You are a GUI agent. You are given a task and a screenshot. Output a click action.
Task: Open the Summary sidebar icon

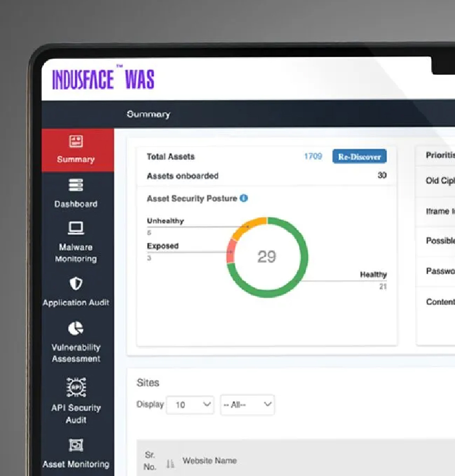[76, 141]
